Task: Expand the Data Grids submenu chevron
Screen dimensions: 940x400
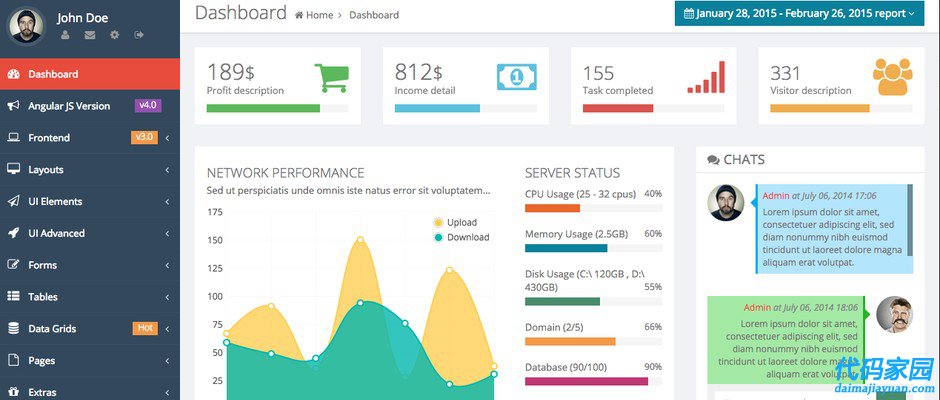Action: (167, 329)
